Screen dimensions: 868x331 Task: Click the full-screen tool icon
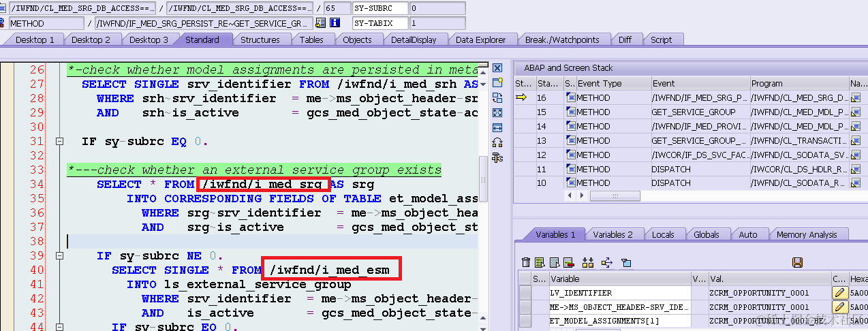click(x=497, y=112)
